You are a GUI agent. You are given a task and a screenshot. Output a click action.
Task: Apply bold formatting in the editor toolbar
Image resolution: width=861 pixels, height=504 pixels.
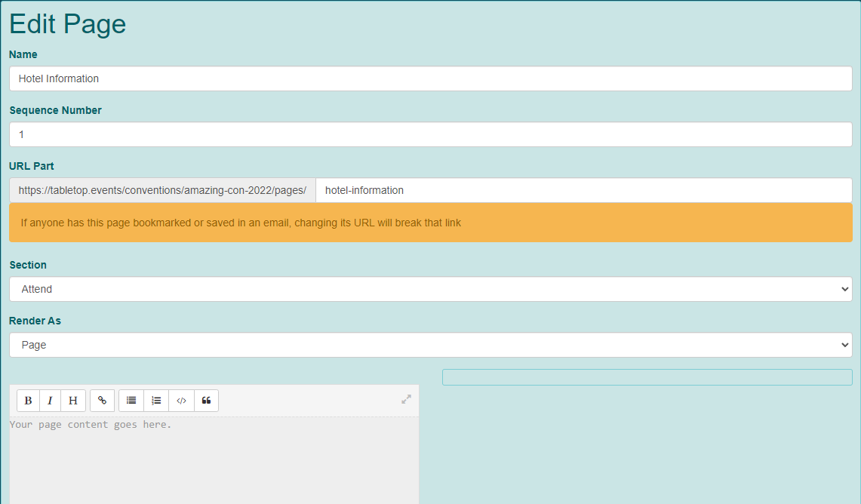[x=29, y=400]
